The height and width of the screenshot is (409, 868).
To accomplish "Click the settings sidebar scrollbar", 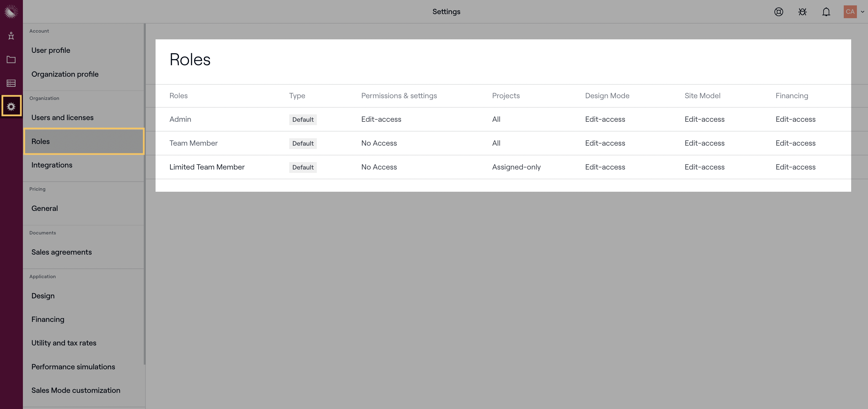I will (x=144, y=193).
